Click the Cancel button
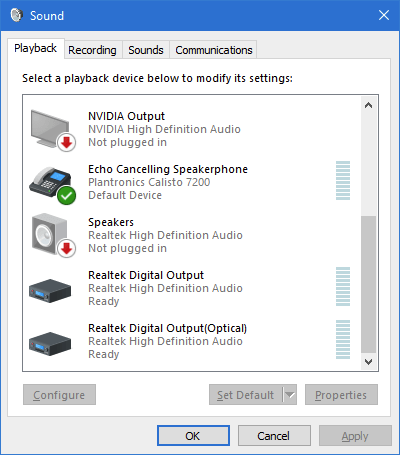The image size is (400, 455). pyautogui.click(x=274, y=436)
